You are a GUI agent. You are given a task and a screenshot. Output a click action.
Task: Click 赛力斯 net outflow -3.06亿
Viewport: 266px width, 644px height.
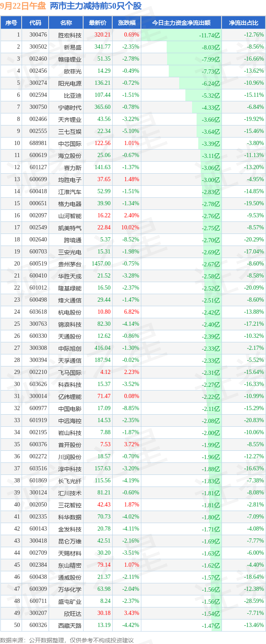click(x=211, y=167)
